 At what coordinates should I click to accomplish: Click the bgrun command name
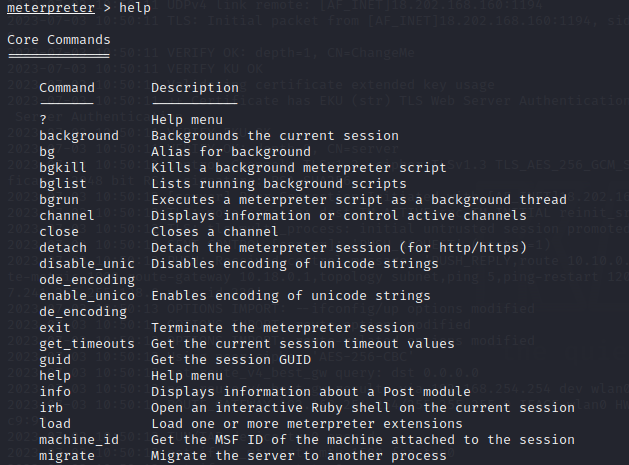(59, 200)
